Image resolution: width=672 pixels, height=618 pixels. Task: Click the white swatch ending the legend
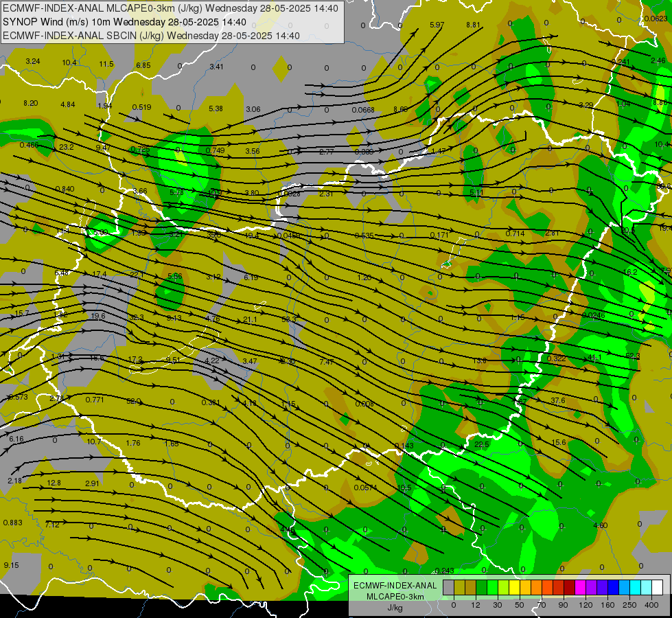(658, 587)
